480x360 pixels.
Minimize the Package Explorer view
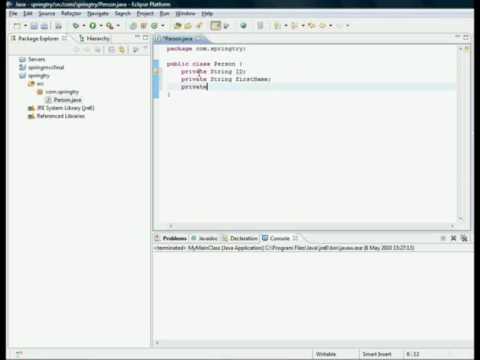point(137,37)
